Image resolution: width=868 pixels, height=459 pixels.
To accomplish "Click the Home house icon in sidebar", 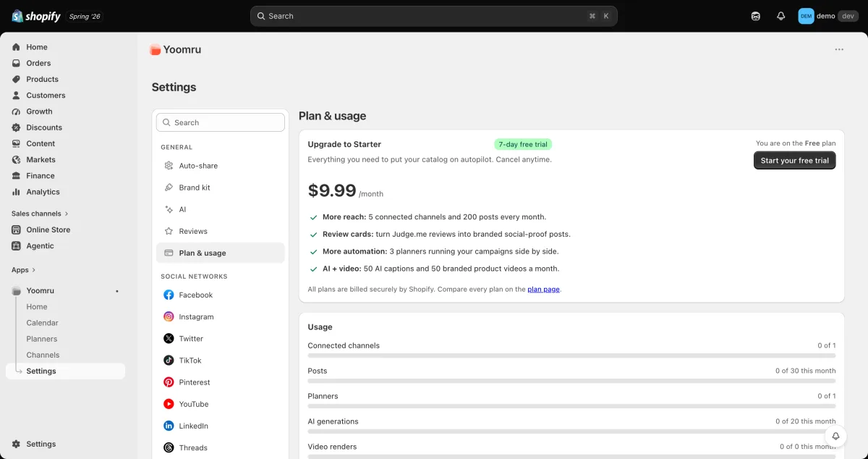I will click(16, 47).
